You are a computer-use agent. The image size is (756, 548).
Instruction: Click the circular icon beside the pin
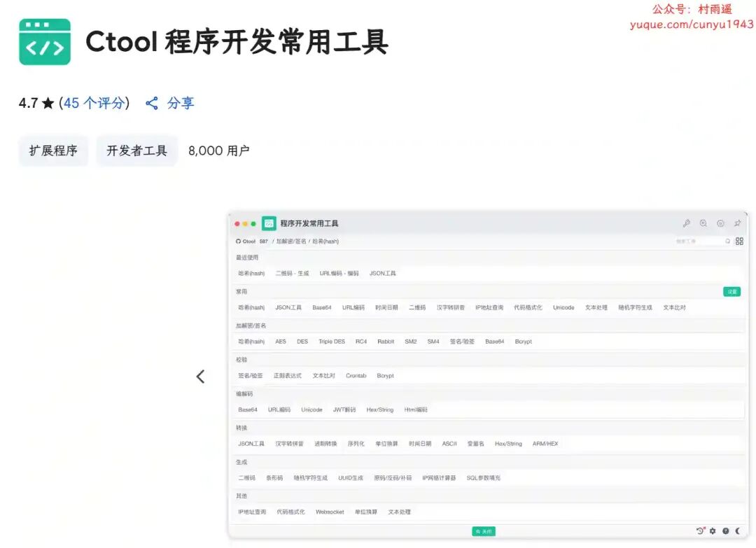tap(720, 223)
